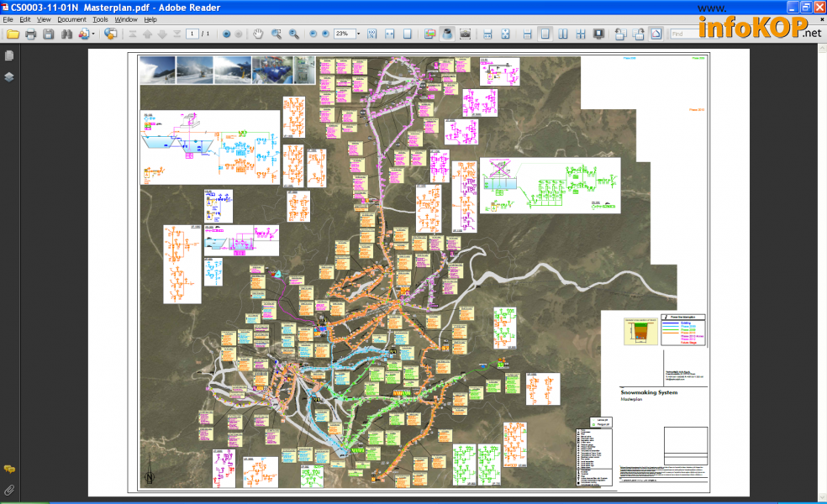Select the Hand tool
Screen dimensions: 827x504
click(x=258, y=34)
